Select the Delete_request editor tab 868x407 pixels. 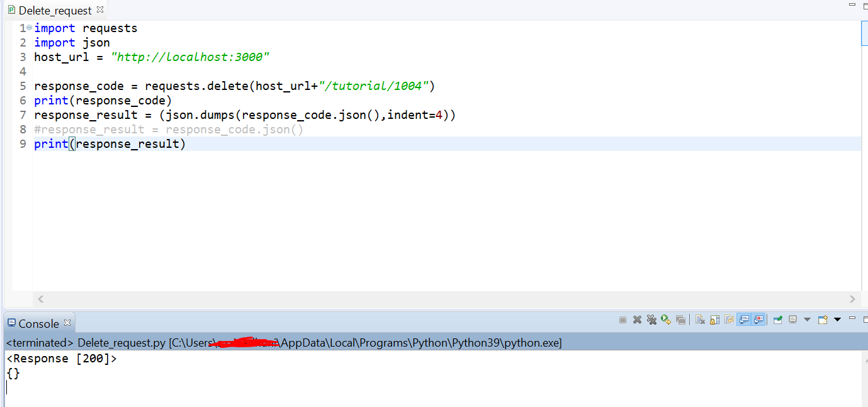(x=55, y=11)
